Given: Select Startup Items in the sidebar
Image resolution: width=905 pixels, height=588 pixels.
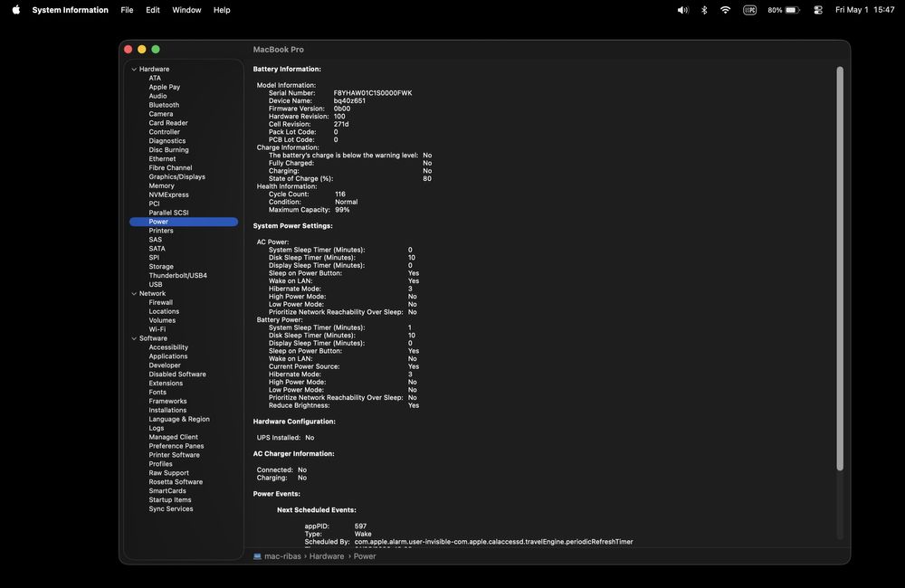Looking at the screenshot, I should (170, 500).
